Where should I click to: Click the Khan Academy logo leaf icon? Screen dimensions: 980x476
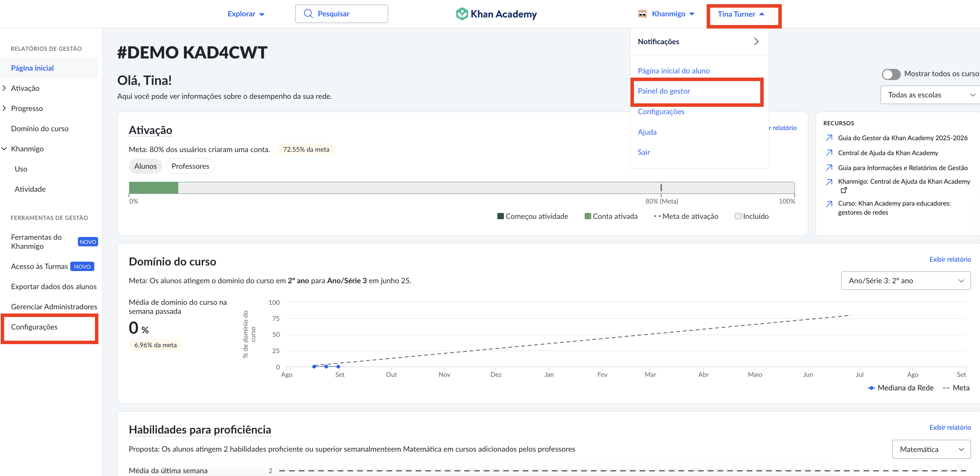(x=462, y=14)
